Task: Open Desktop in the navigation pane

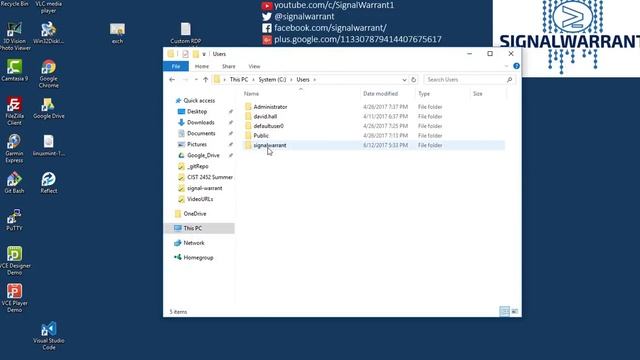Action: 197,111
